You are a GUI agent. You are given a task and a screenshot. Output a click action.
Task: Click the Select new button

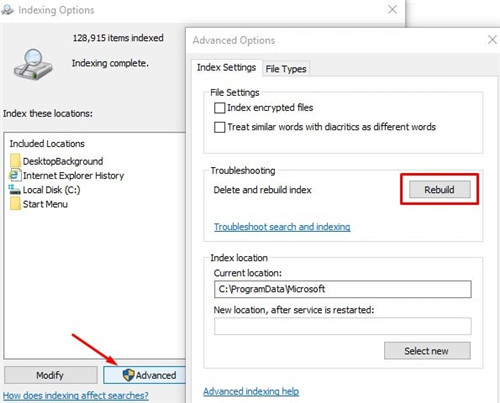click(x=427, y=351)
